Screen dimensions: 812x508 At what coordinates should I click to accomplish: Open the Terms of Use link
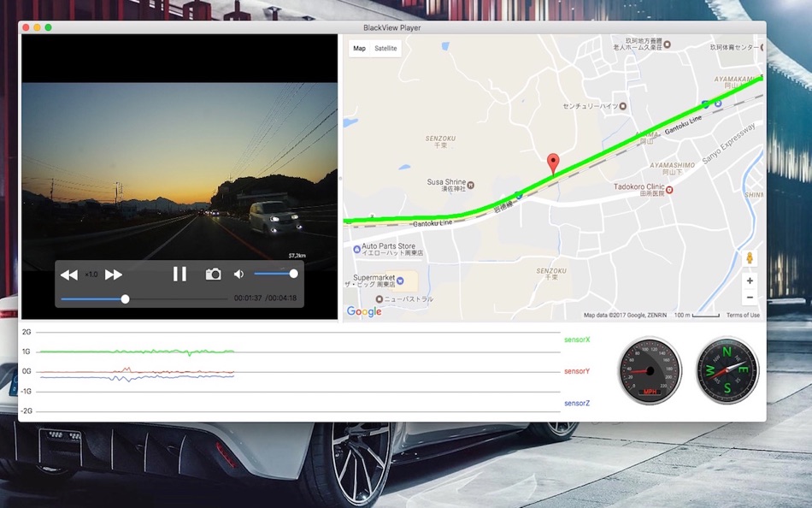click(x=743, y=316)
